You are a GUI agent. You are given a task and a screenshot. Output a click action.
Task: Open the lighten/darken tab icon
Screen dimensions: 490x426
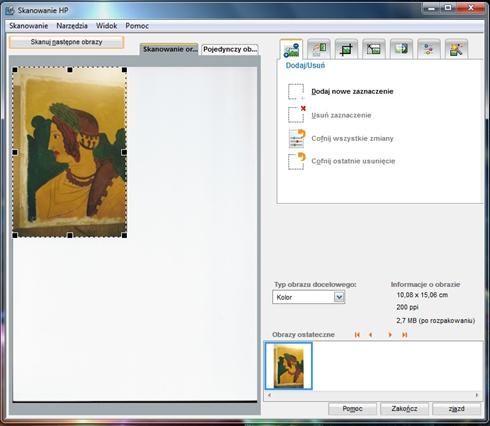(401, 49)
